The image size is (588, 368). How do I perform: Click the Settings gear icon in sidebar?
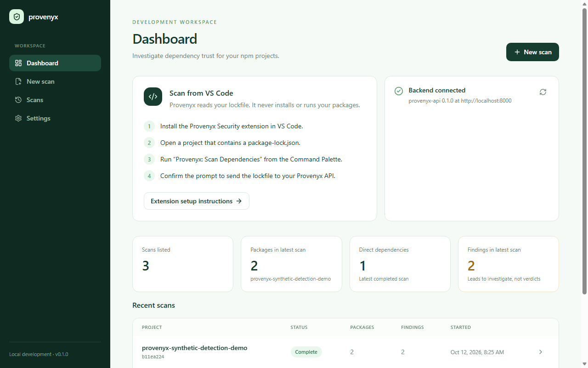[x=18, y=118]
